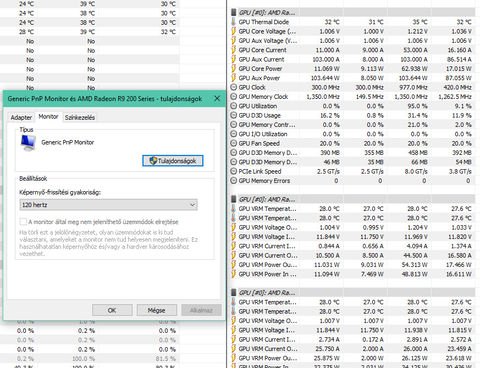Click the round icon beside GPU Fan Speed
Image resolution: width=480 pixels, height=368 pixels.
coord(233,143)
